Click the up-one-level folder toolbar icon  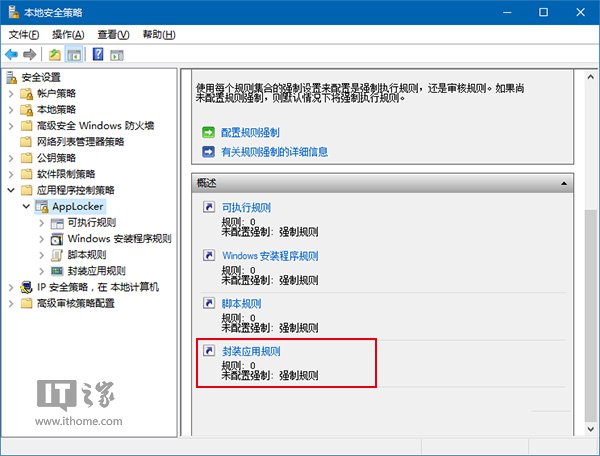click(x=55, y=53)
